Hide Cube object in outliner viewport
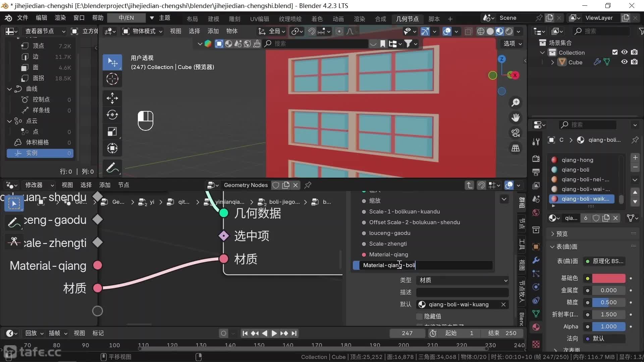 (x=624, y=62)
